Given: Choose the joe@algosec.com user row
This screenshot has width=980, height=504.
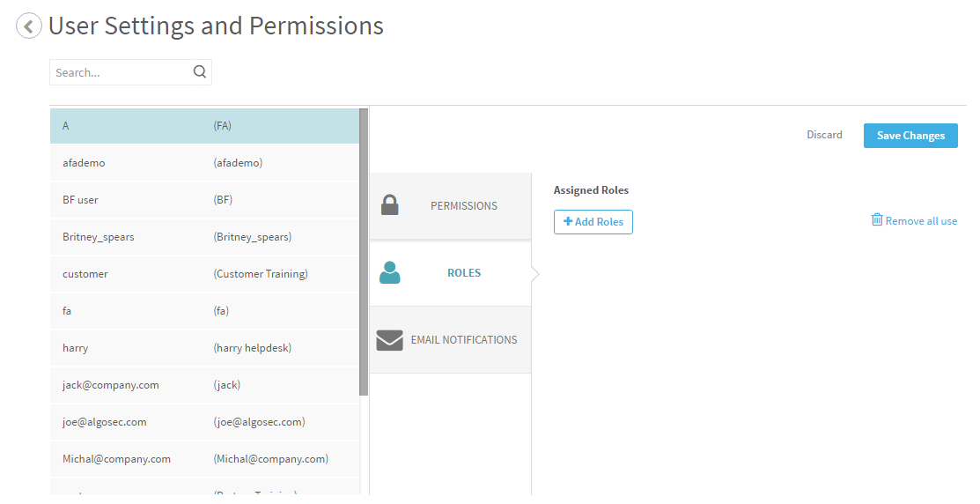Looking at the screenshot, I should point(204,422).
